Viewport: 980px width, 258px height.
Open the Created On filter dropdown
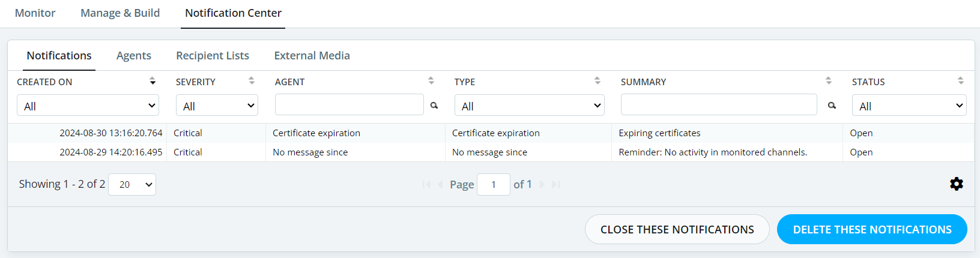88,105
